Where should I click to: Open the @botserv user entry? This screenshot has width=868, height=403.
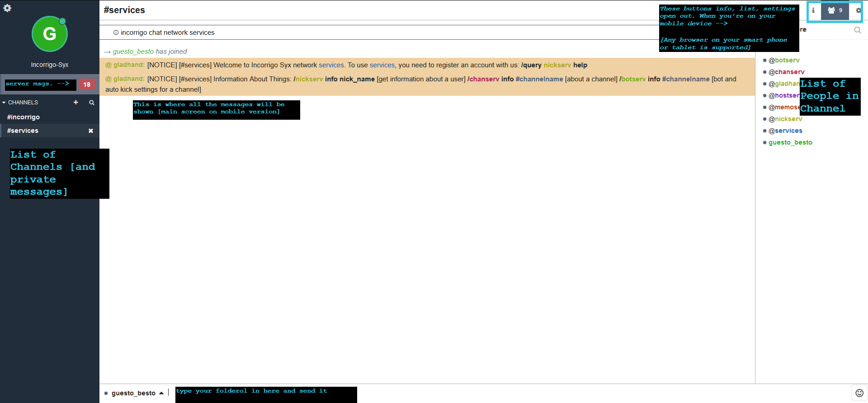(x=784, y=60)
